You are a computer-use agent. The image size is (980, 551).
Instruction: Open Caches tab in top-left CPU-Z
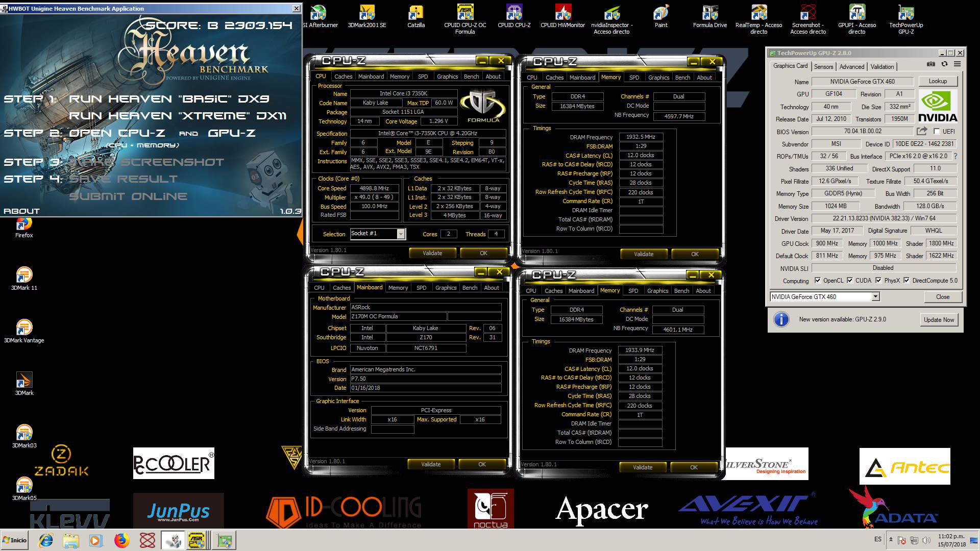coord(343,77)
